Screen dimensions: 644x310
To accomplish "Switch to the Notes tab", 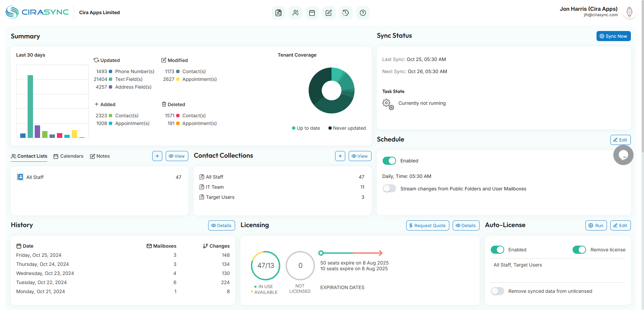I will coord(100,156).
